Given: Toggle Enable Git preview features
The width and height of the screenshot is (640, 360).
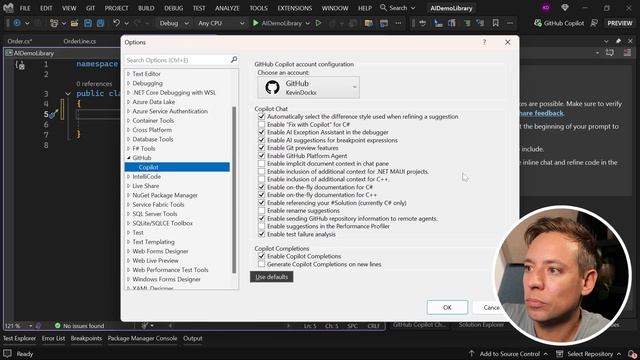Looking at the screenshot, I should click(x=262, y=148).
